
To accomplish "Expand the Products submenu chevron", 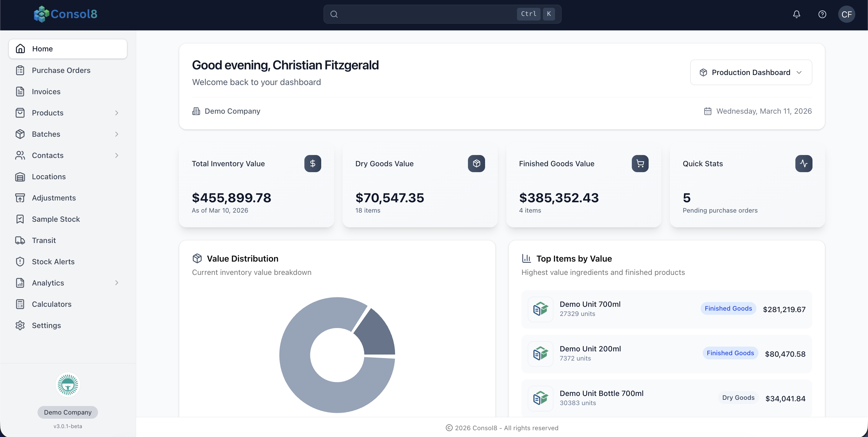I will [x=117, y=113].
